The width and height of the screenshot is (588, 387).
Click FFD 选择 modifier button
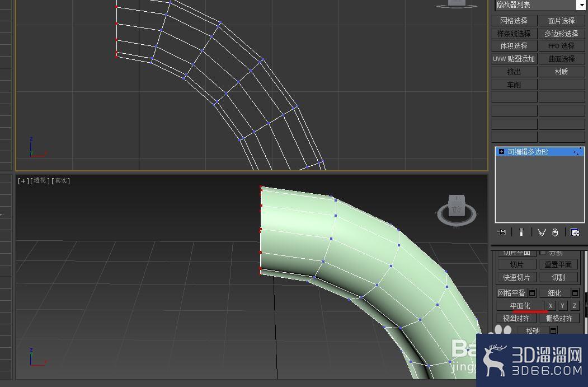561,46
